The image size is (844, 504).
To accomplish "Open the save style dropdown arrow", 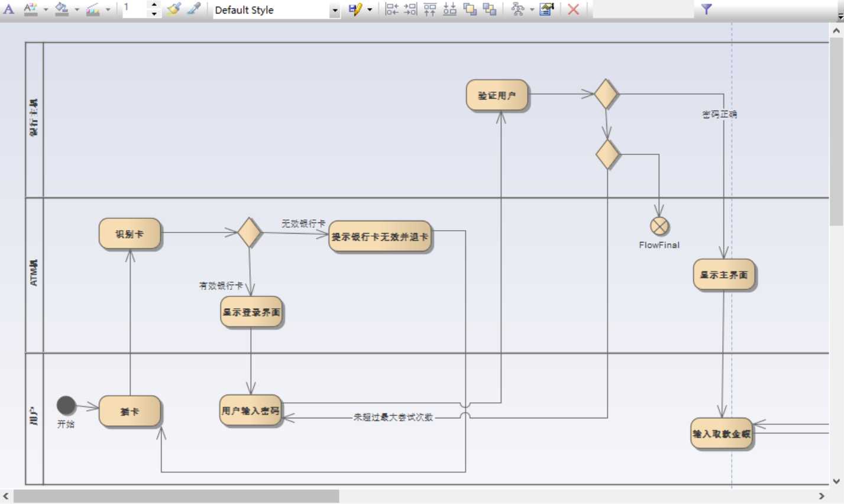I will coord(370,9).
